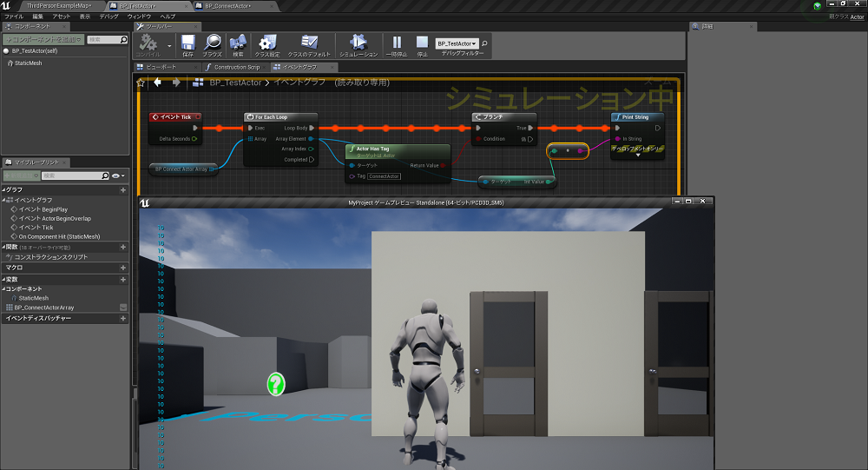
Task: Add a new graph with the plus button
Action: (123, 190)
